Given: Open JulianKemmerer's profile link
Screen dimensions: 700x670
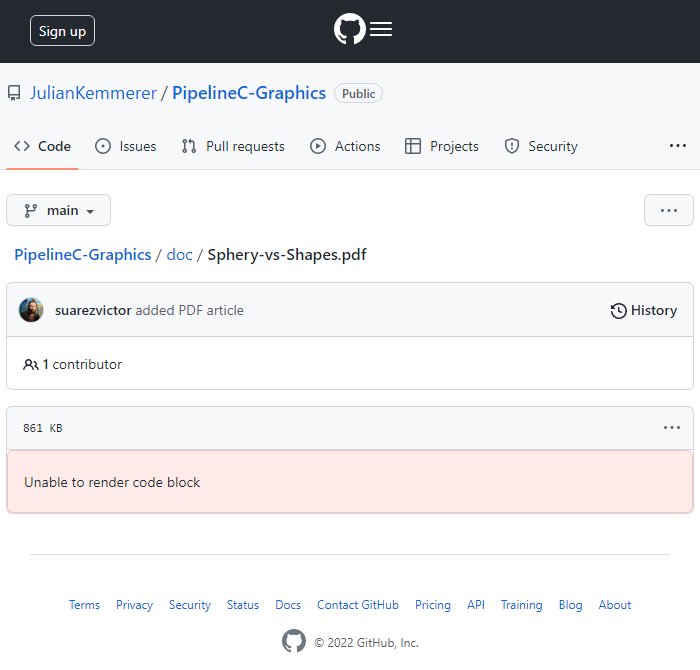Looking at the screenshot, I should tap(93, 93).
